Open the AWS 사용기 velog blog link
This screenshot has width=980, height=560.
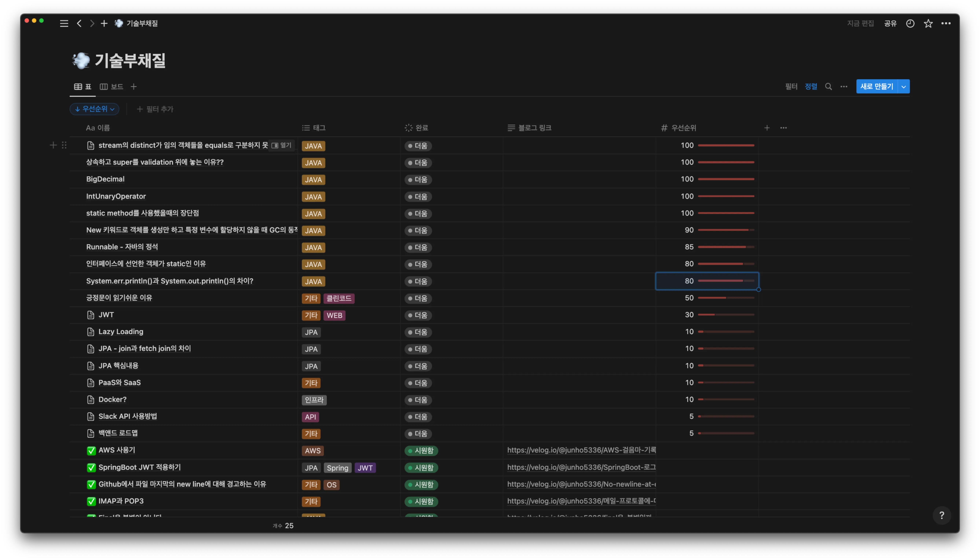point(581,450)
